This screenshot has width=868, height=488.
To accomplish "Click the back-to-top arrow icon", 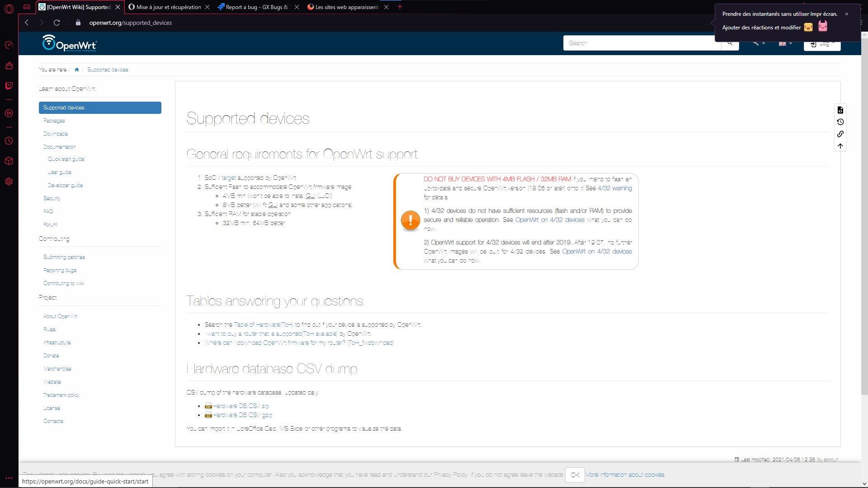I will pos(840,146).
